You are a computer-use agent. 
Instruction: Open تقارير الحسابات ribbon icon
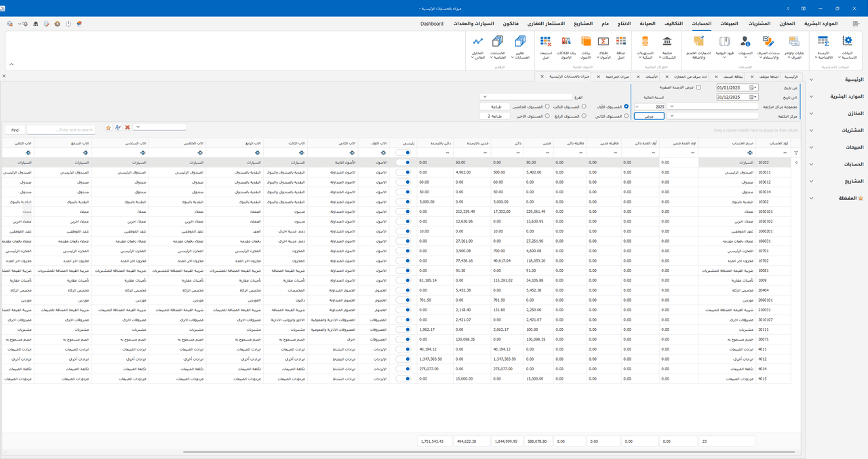coord(521,47)
